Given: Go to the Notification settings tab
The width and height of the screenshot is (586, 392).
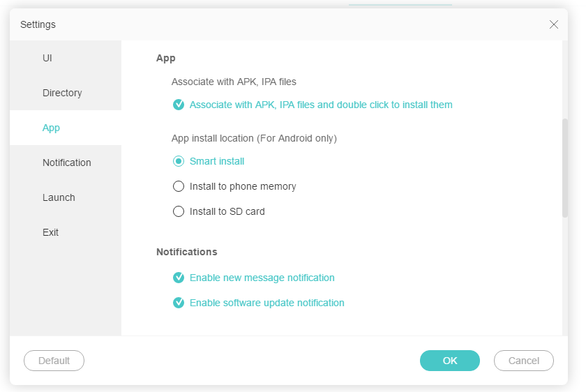Looking at the screenshot, I should [x=66, y=163].
